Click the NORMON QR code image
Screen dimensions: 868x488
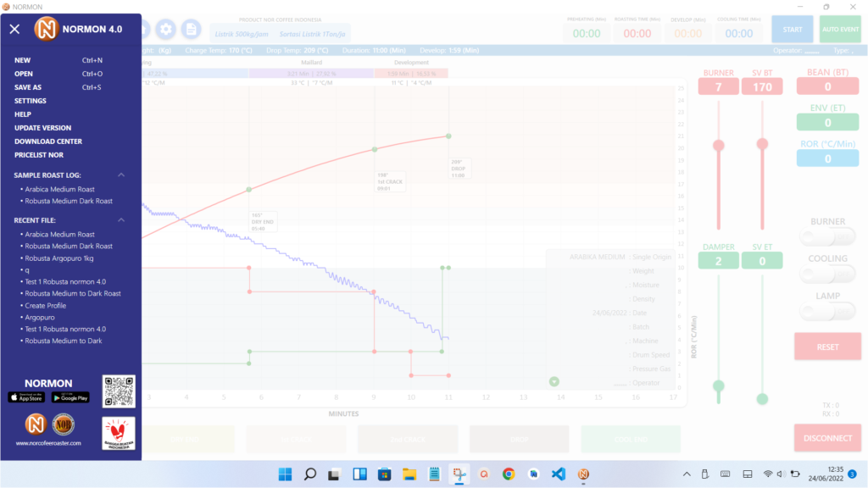119,391
